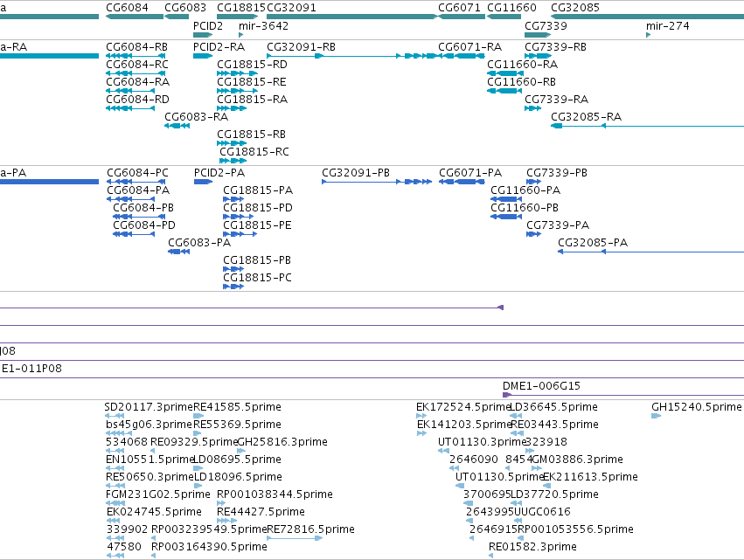The image size is (744, 560).
Task: Click the PCID2-RA transcript label
Action: 219,47
